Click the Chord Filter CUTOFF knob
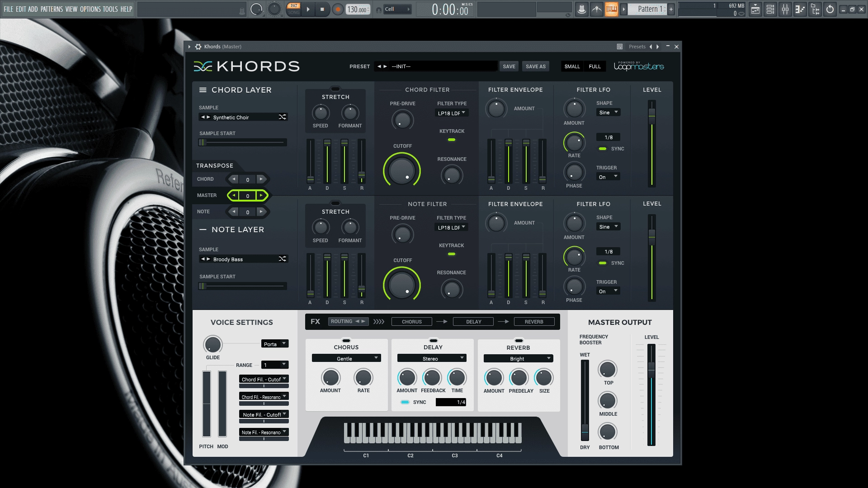The width and height of the screenshot is (868, 488). tap(402, 171)
